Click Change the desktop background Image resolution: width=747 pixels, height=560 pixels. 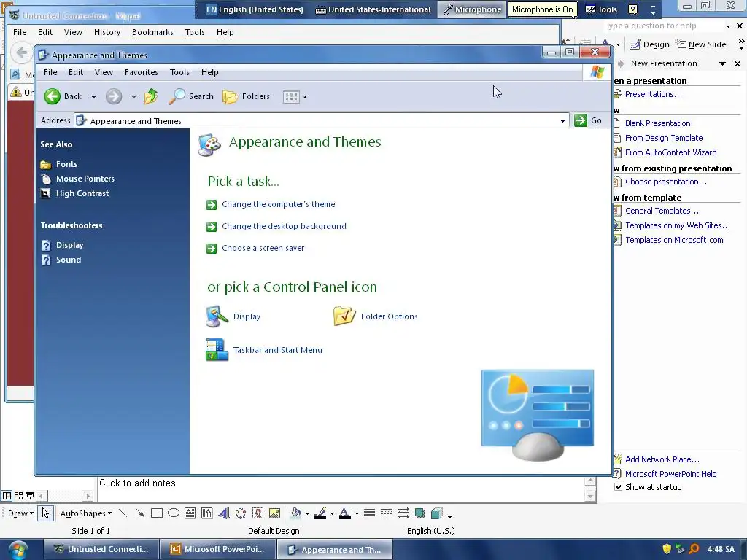(x=284, y=226)
